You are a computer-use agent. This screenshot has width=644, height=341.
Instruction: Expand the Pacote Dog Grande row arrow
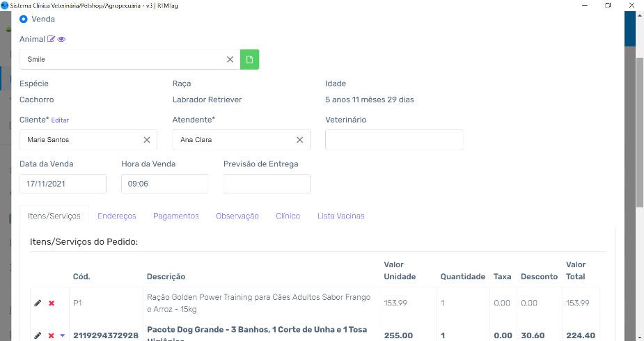63,335
